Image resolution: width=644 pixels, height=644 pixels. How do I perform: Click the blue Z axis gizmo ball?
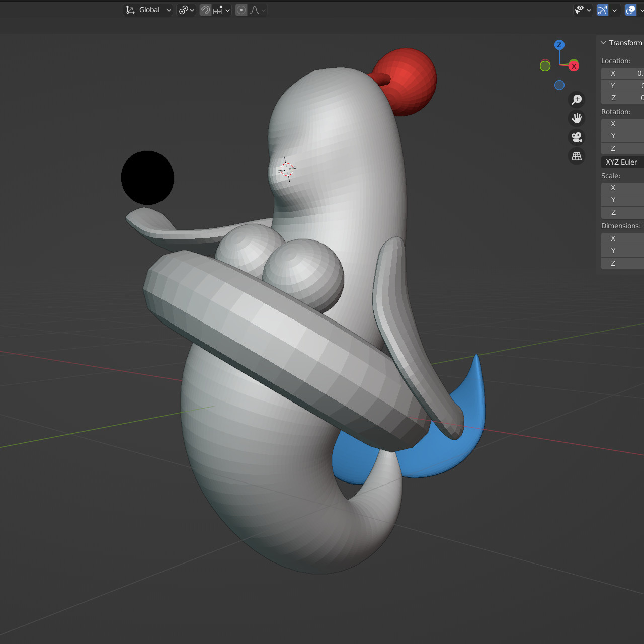point(559,45)
